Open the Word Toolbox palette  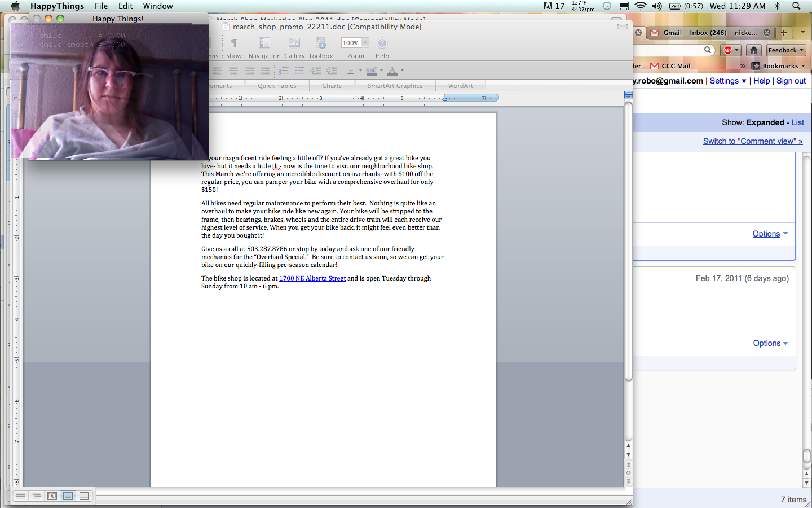pyautogui.click(x=320, y=43)
